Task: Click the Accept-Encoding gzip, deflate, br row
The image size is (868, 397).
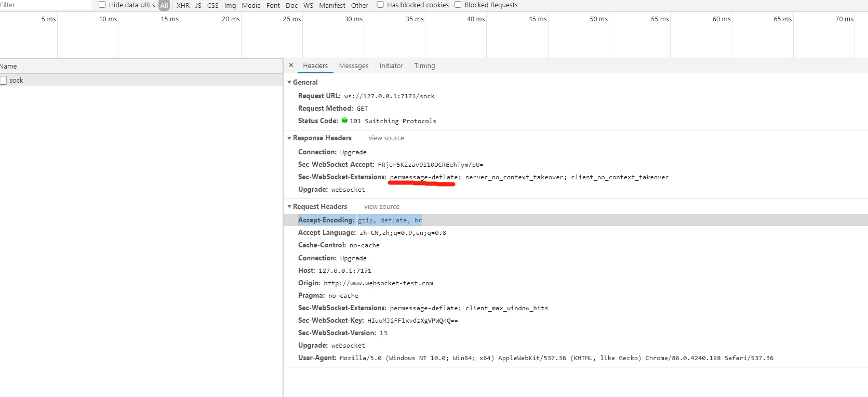Action: point(576,220)
